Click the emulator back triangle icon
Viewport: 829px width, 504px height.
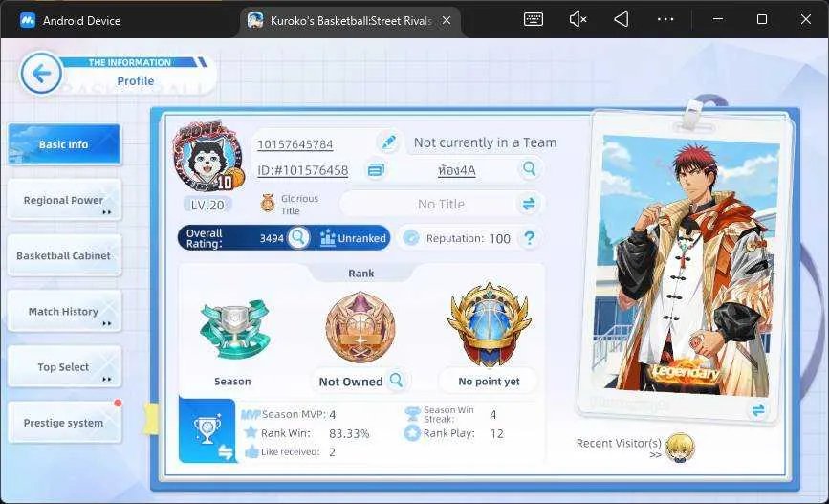622,19
